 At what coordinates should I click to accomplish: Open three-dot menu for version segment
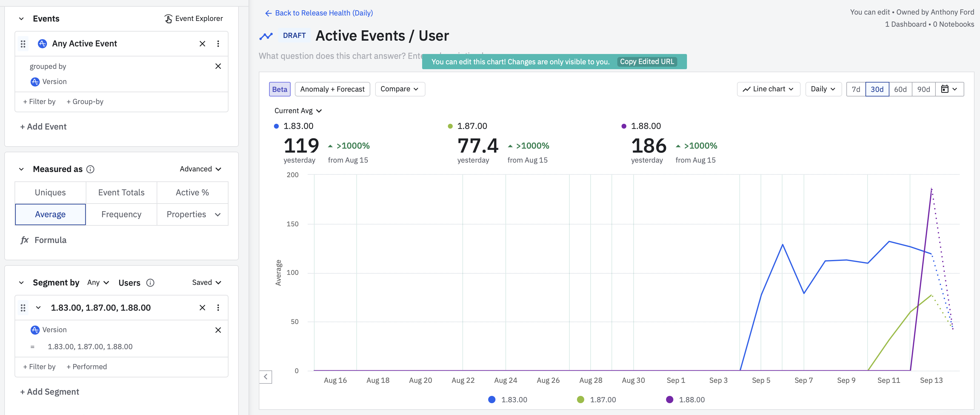[x=218, y=308]
